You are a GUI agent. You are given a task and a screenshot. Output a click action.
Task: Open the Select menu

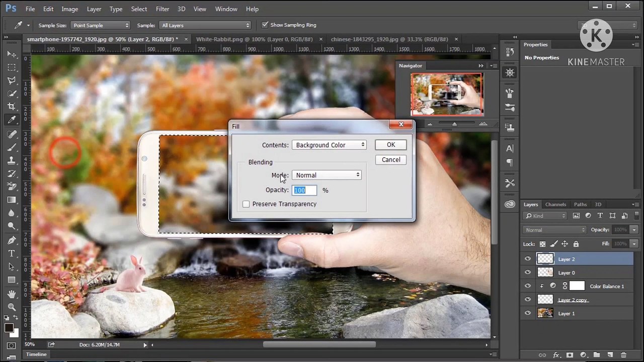click(139, 9)
